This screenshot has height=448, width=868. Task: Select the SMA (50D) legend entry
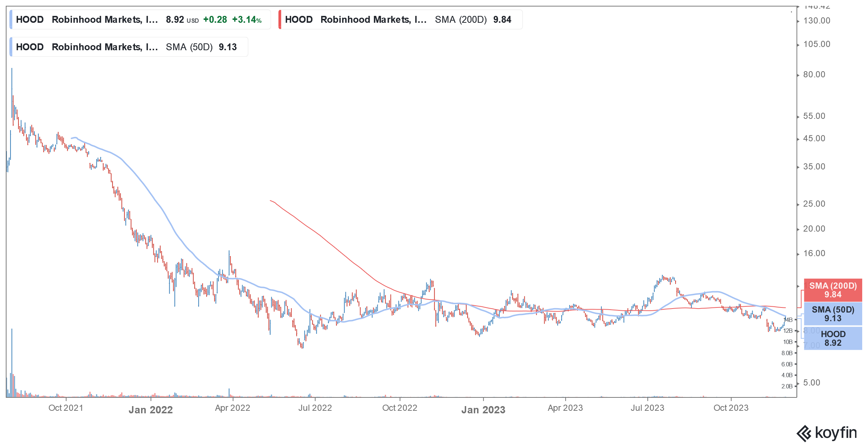tap(129, 47)
